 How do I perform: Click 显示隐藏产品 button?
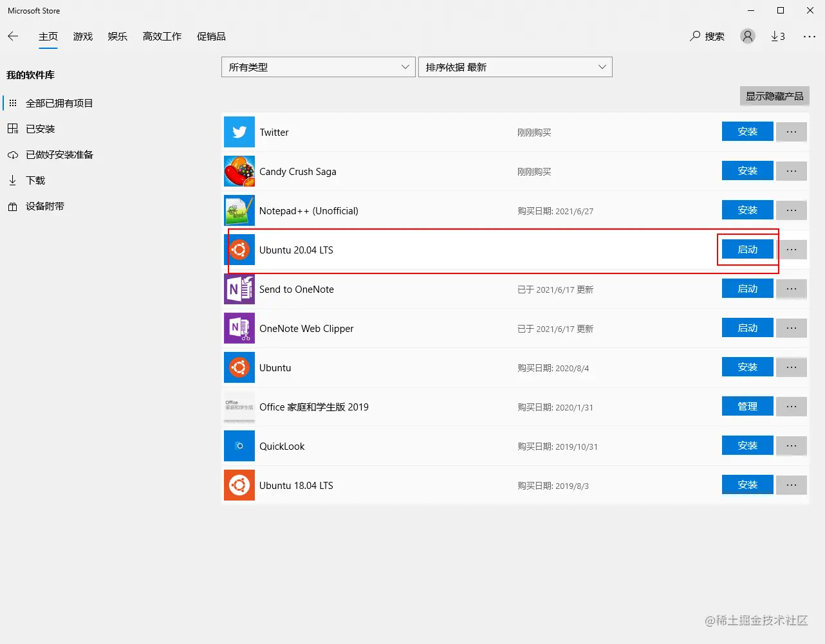[x=774, y=96]
